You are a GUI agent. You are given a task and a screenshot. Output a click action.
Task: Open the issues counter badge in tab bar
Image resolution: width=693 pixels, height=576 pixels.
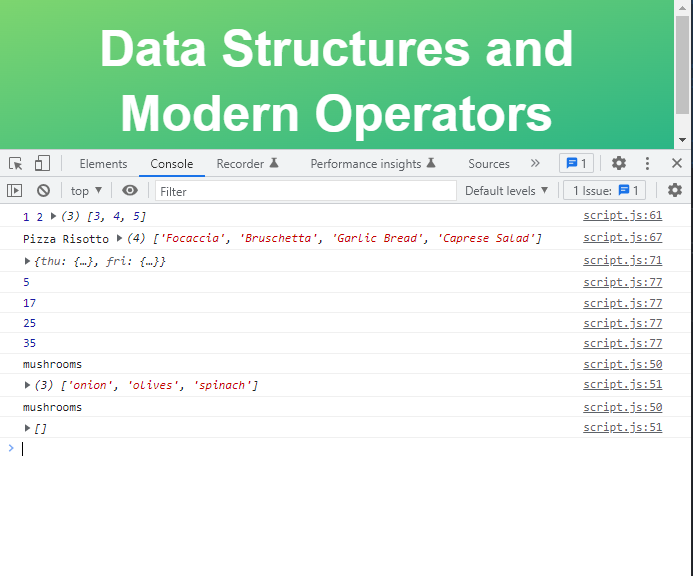click(x=576, y=164)
